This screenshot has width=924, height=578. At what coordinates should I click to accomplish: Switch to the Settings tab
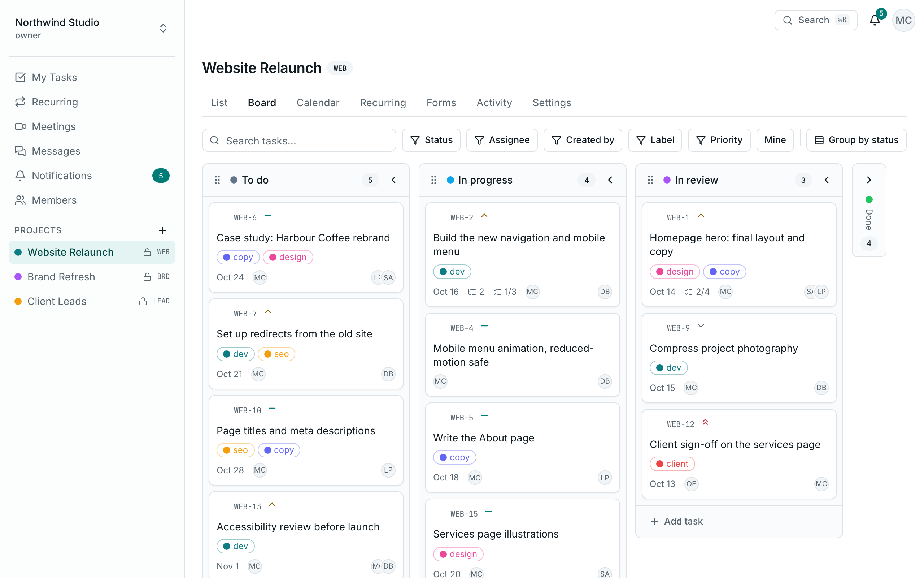(552, 103)
